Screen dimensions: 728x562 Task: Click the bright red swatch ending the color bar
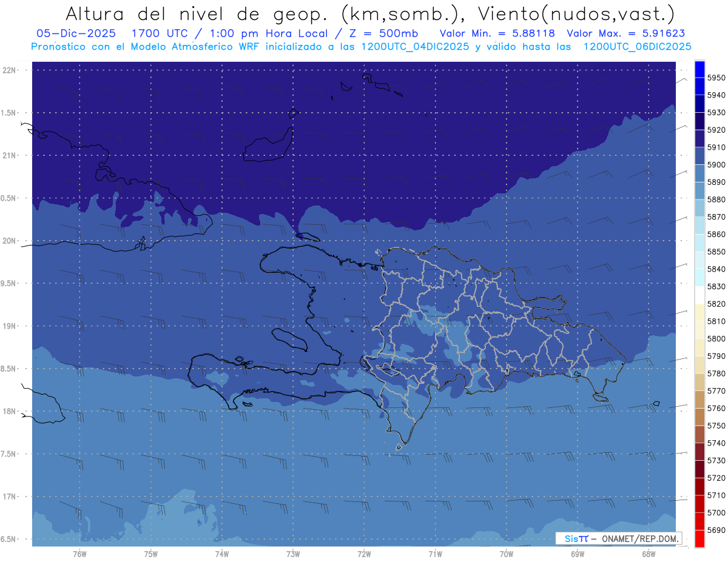point(699,538)
